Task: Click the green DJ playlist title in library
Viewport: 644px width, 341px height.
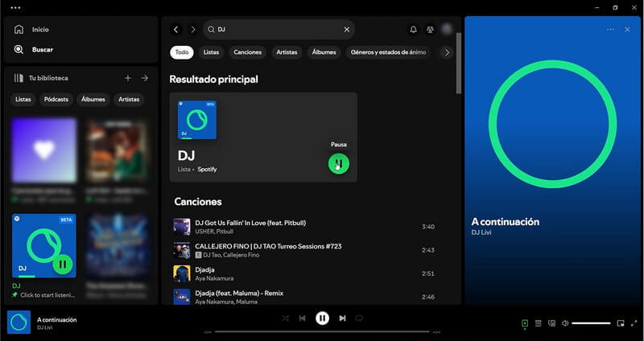Action: [x=16, y=286]
